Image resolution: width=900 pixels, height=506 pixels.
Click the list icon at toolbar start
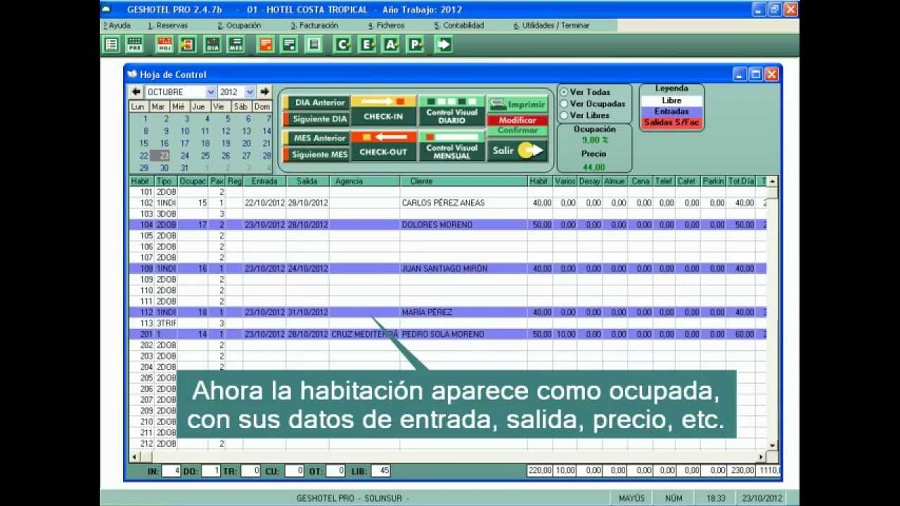click(x=111, y=44)
